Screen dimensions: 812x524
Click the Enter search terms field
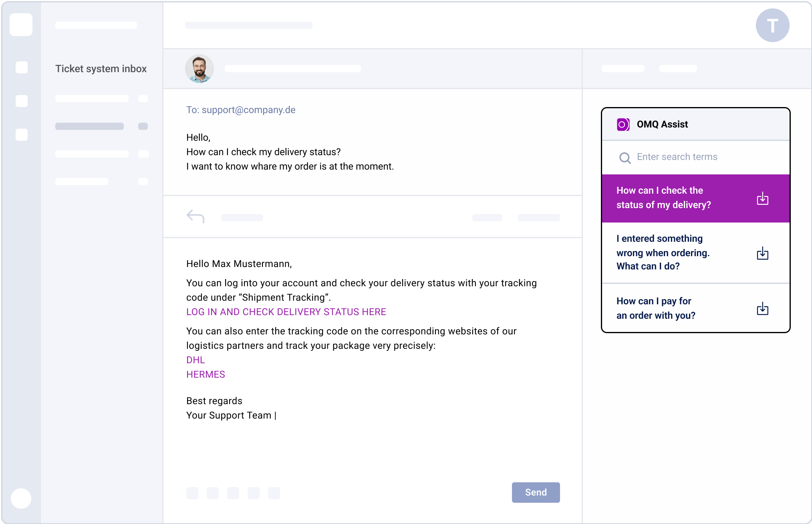[695, 157]
